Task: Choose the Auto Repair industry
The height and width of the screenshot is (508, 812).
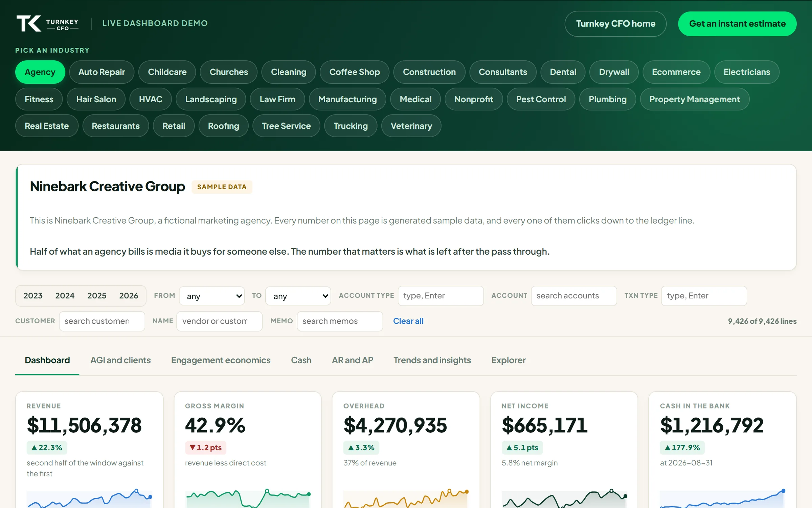Action: 101,72
